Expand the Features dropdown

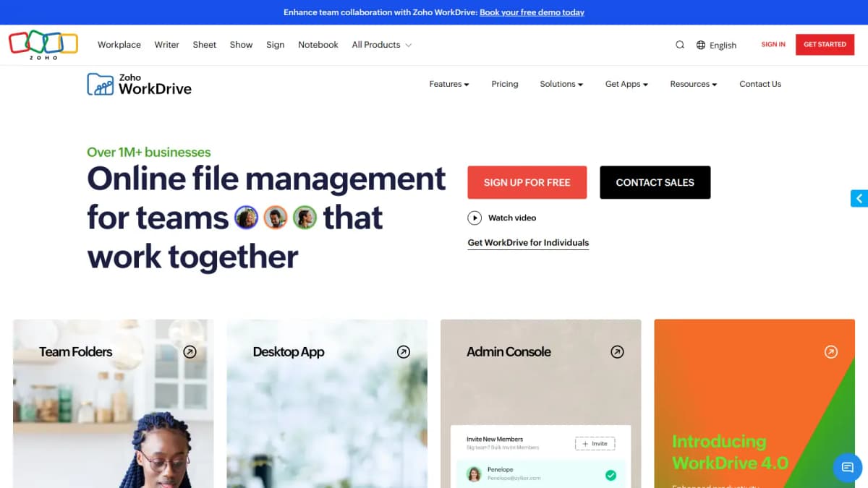pyautogui.click(x=448, y=84)
